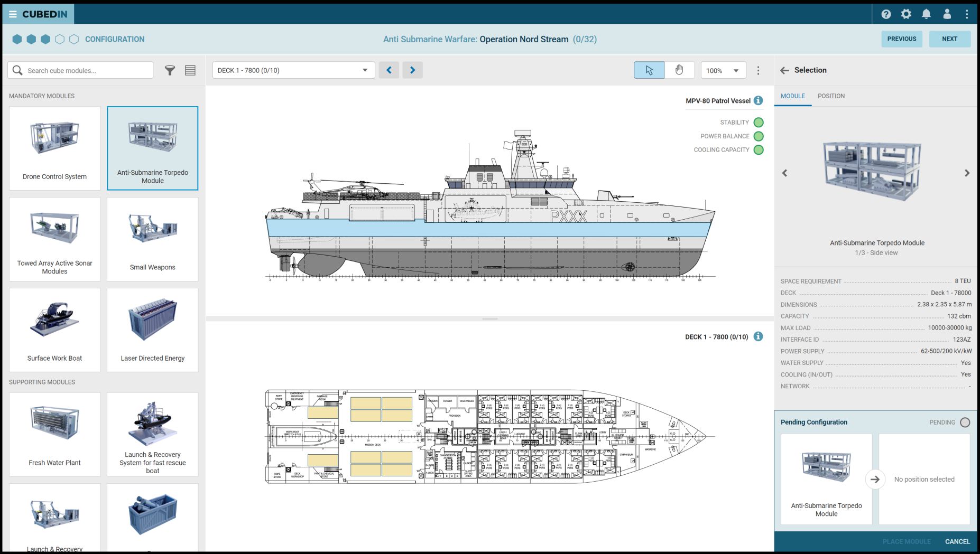View notifications bell icon

(927, 14)
